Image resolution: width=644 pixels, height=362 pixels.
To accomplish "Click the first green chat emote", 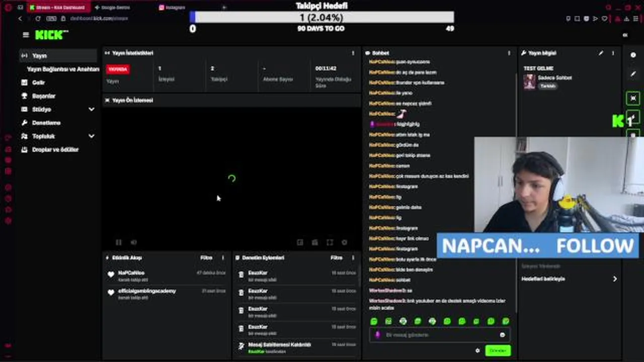I will tap(374, 321).
